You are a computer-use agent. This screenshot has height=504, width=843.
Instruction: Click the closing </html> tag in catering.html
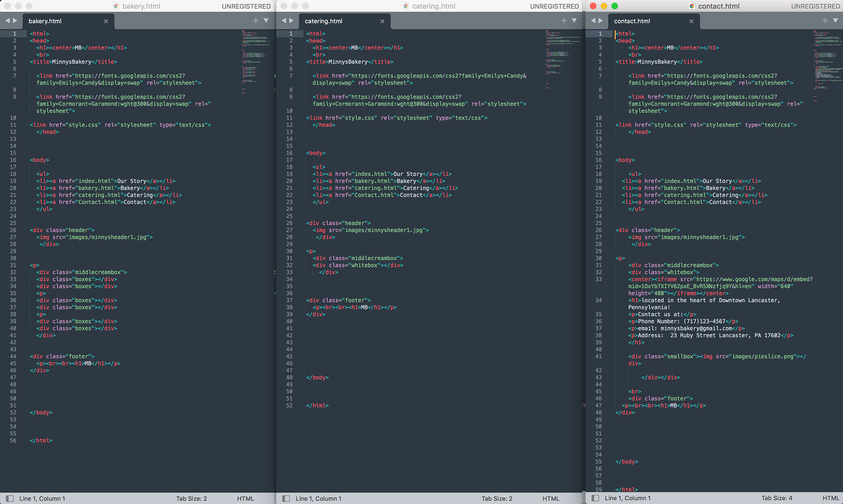(317, 406)
